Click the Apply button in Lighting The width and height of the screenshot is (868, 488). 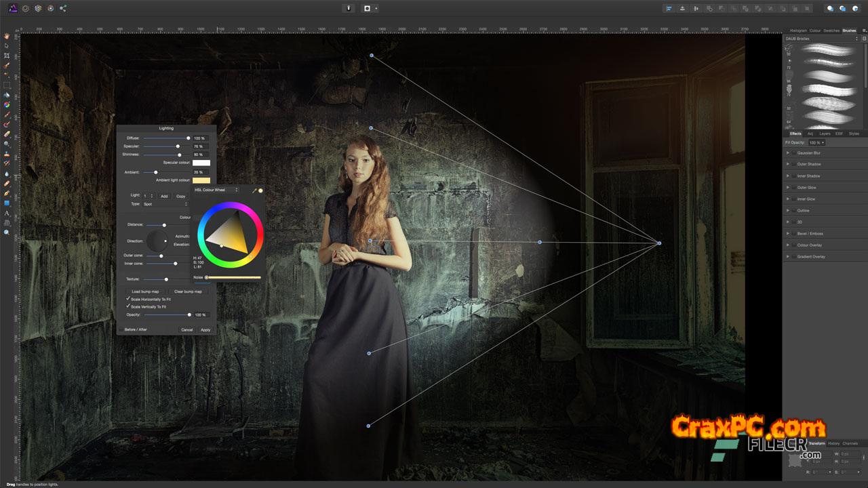pyautogui.click(x=205, y=329)
